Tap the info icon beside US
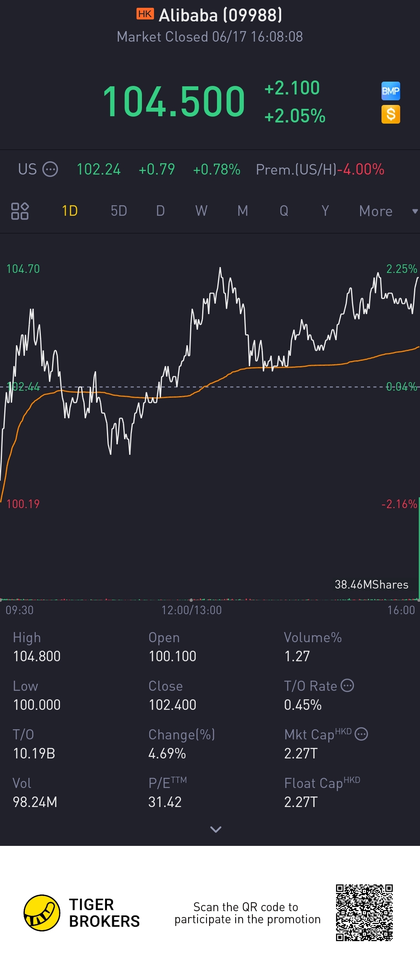 pyautogui.click(x=50, y=169)
